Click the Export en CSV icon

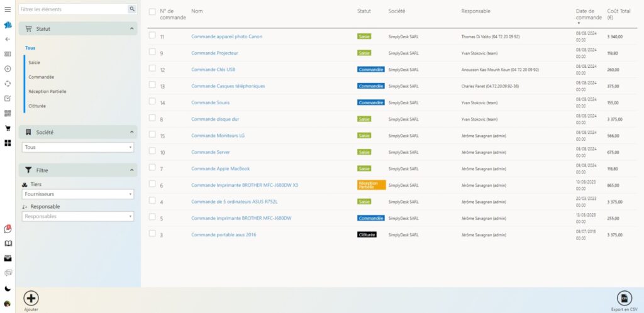(625, 299)
